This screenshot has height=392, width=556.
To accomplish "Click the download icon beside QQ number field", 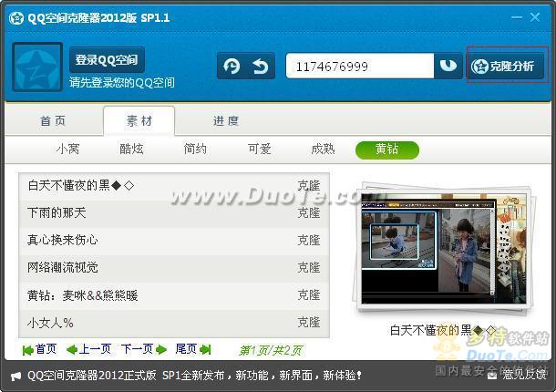I will (448, 66).
